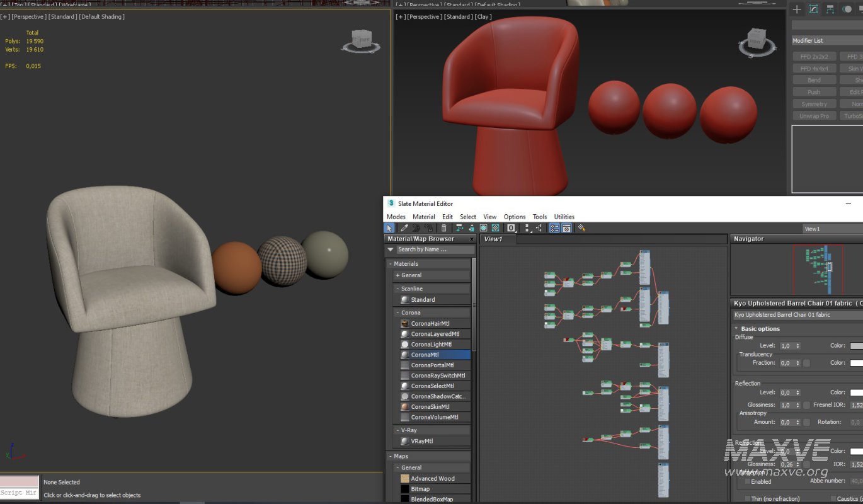Image resolution: width=863 pixels, height=504 pixels.
Task: Toggle the Translucency Fraction map button
Action: point(806,363)
